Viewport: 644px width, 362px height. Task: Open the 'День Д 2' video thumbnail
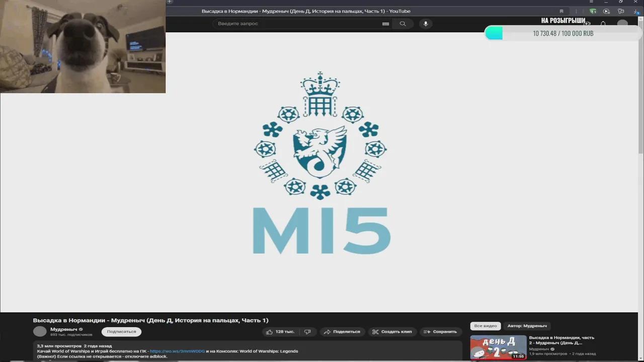[x=498, y=348]
